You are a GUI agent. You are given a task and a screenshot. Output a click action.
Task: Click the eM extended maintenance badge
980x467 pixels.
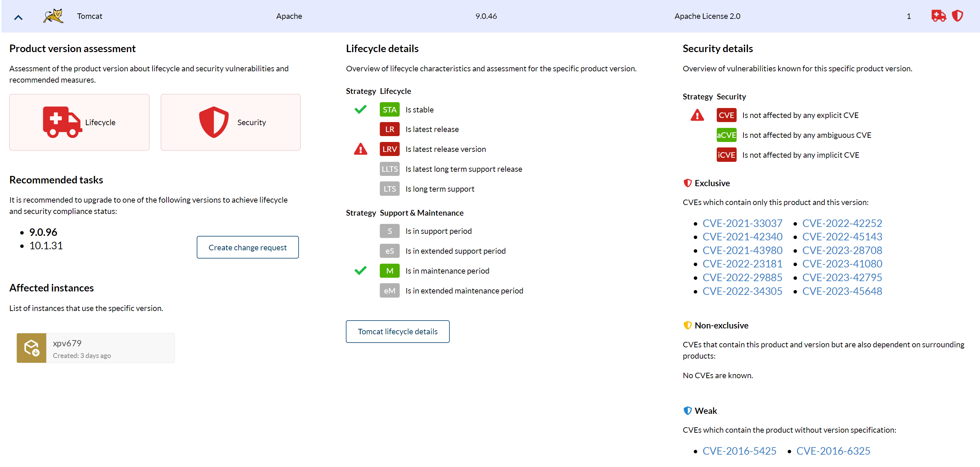pyautogui.click(x=389, y=291)
